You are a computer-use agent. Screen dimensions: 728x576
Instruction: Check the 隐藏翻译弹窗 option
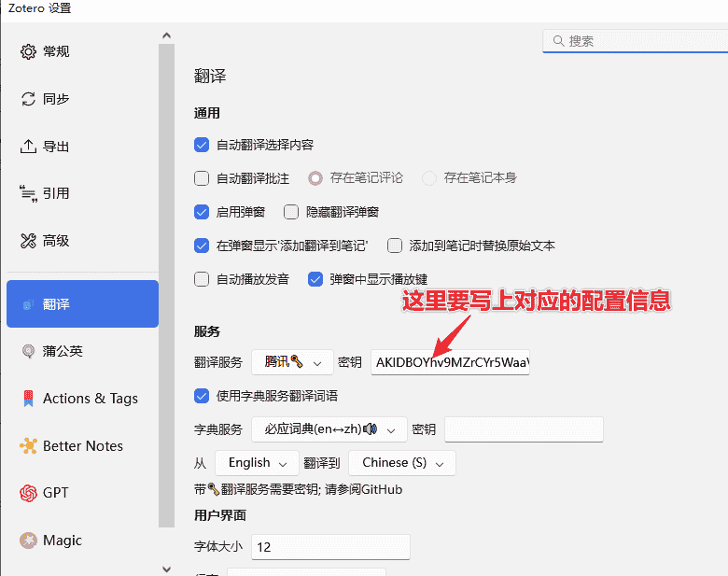tap(291, 212)
